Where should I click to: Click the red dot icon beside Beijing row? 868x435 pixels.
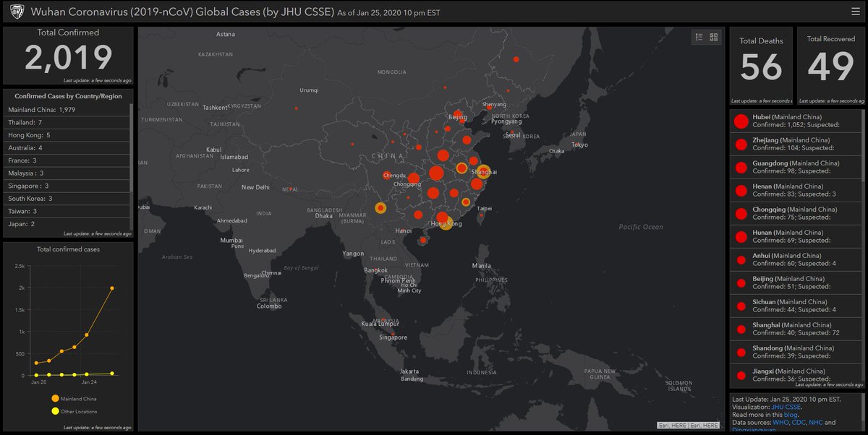[x=741, y=283]
